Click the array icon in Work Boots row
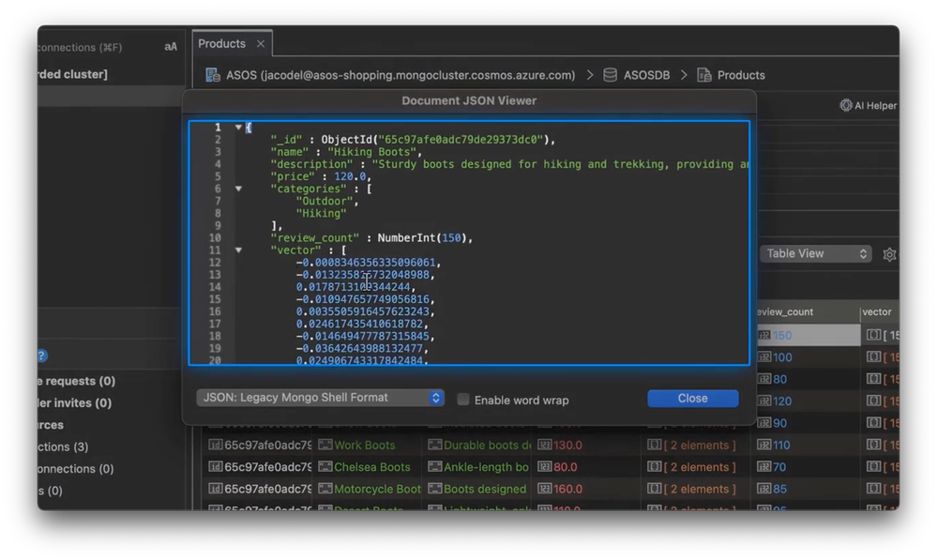The height and width of the screenshot is (560, 937). click(655, 445)
